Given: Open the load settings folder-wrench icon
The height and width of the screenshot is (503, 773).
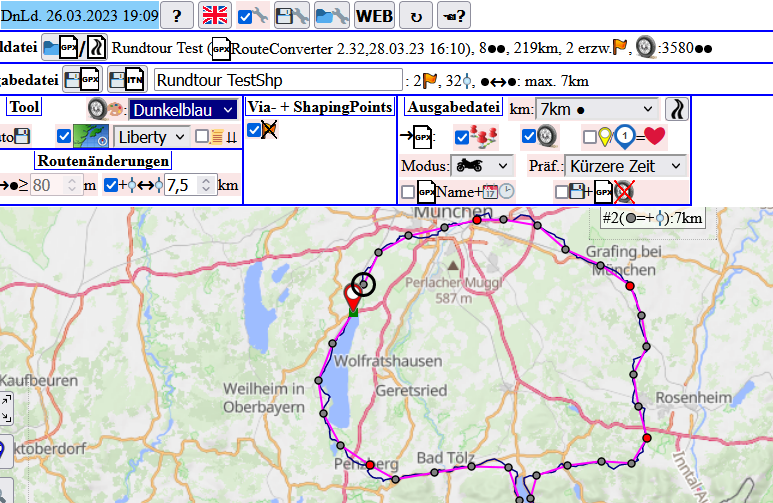Looking at the screenshot, I should (330, 15).
